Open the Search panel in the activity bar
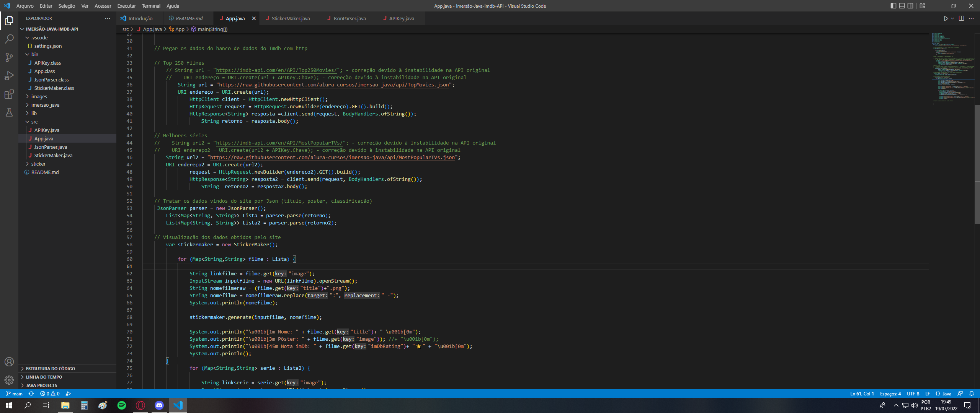The image size is (980, 413). click(9, 39)
